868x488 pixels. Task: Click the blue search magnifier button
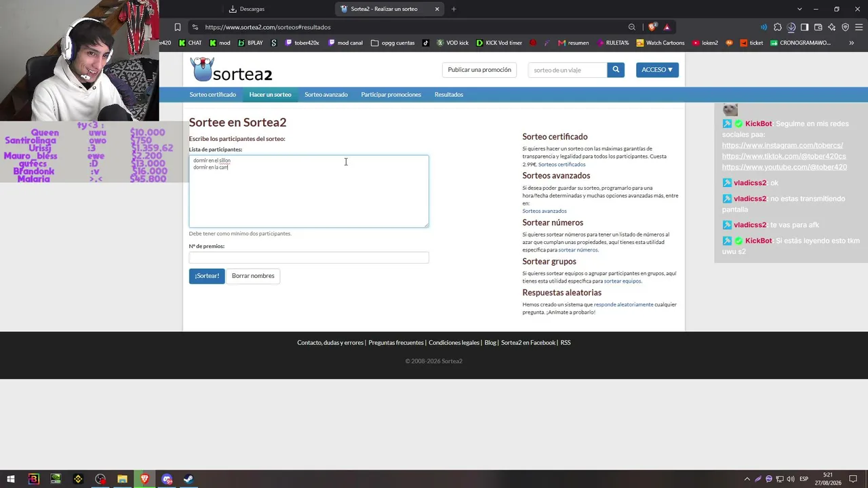616,70
